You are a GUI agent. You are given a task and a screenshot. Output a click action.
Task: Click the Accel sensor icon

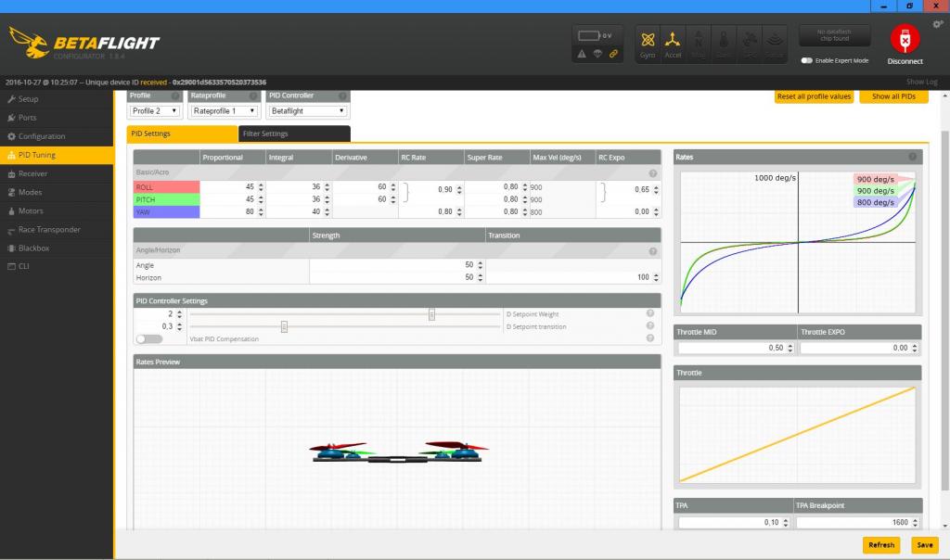[x=673, y=42]
